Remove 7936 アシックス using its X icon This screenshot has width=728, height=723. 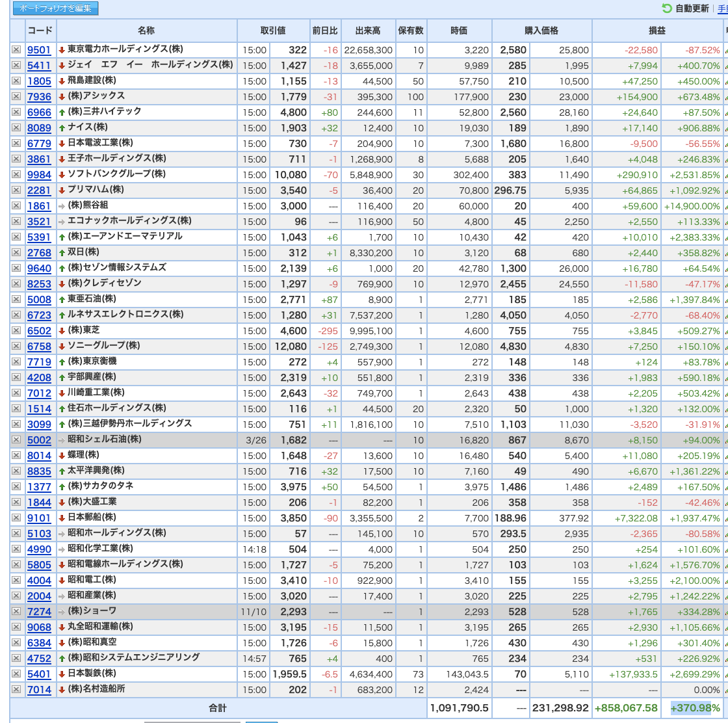[16, 97]
